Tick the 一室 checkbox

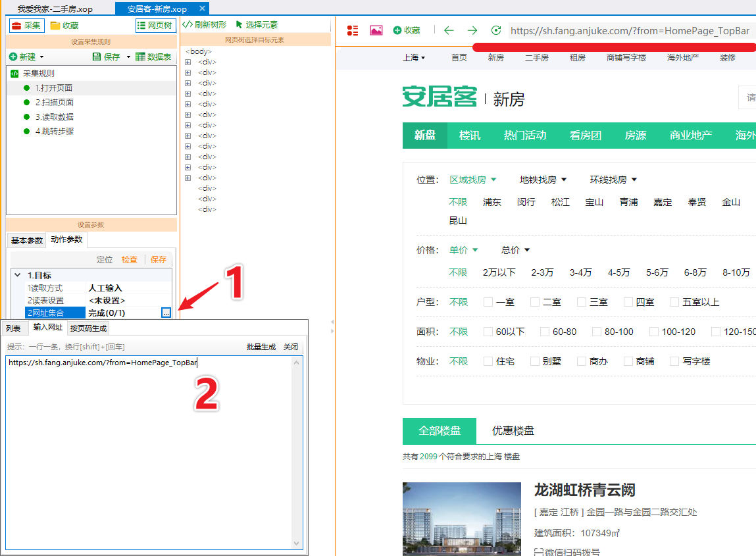click(488, 302)
